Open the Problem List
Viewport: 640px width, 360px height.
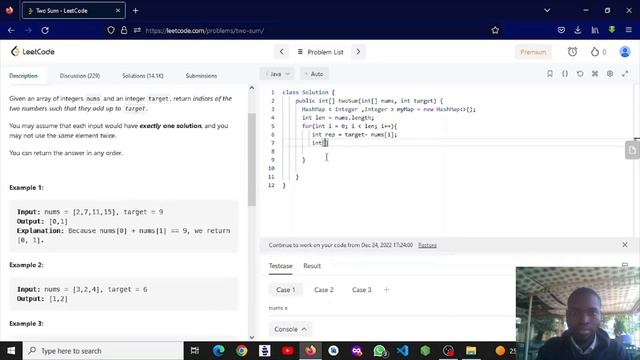tap(321, 52)
